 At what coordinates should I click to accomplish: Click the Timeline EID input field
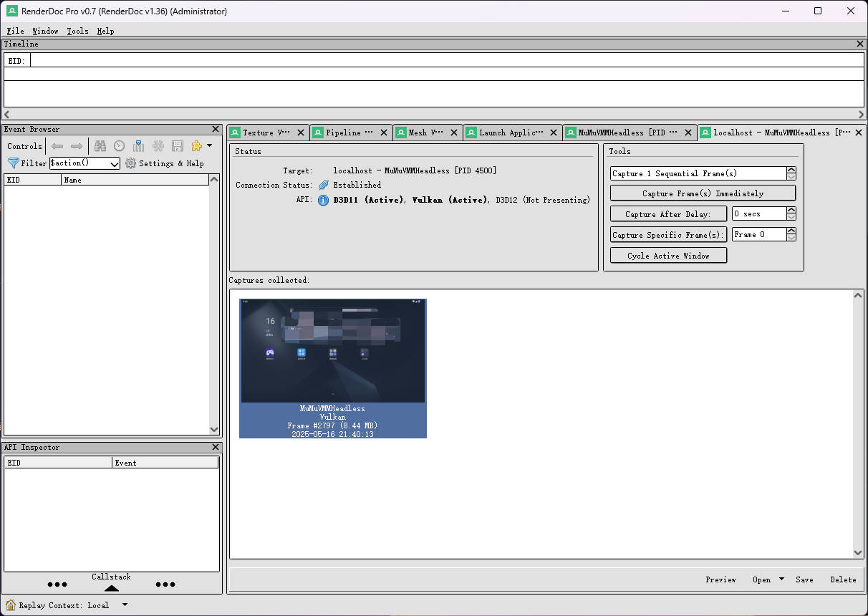tap(447, 60)
